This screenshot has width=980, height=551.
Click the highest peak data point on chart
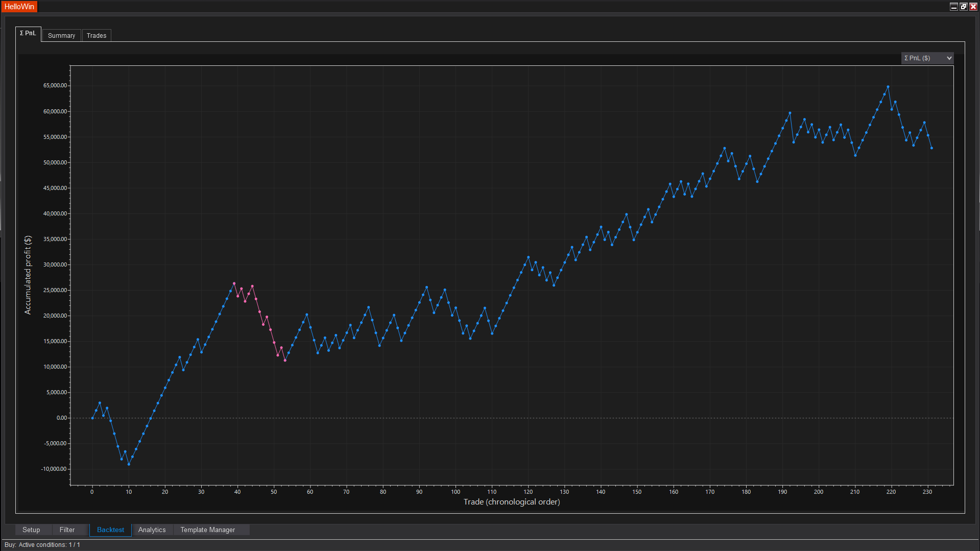(888, 87)
